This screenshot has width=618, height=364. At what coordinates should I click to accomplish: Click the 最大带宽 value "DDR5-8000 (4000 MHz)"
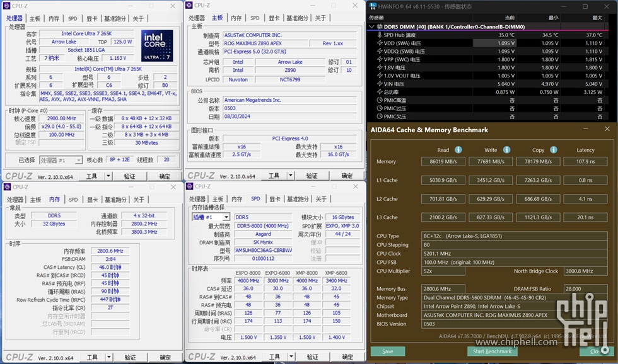pos(263,226)
